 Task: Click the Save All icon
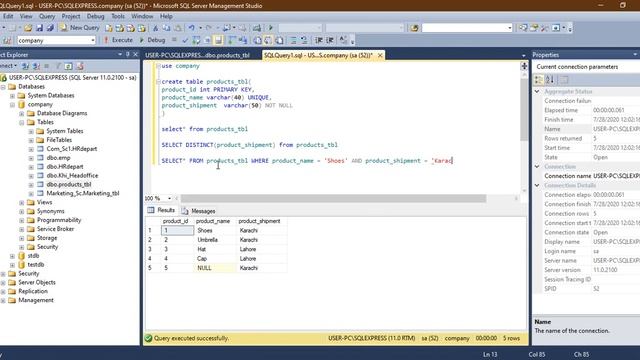pos(50,28)
